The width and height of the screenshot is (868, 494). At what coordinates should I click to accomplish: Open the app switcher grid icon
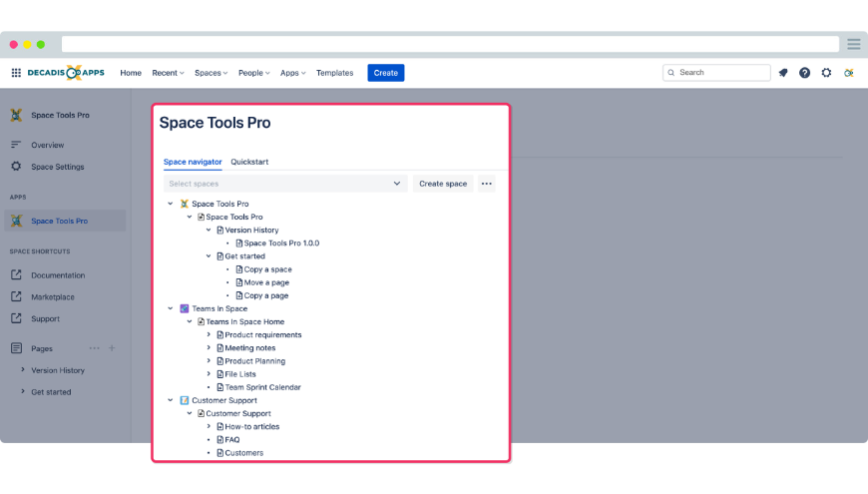(16, 73)
